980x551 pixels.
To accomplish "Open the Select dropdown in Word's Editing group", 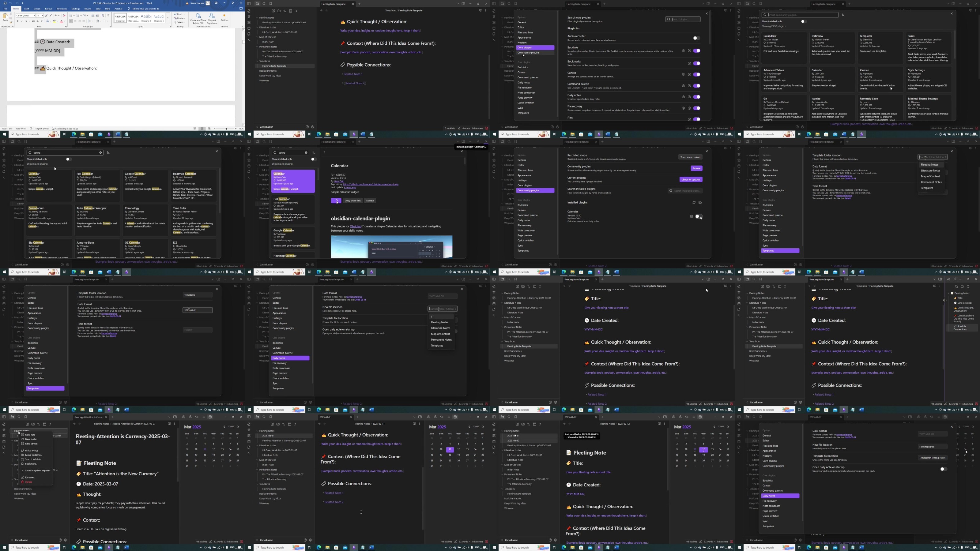I will 179,22.
